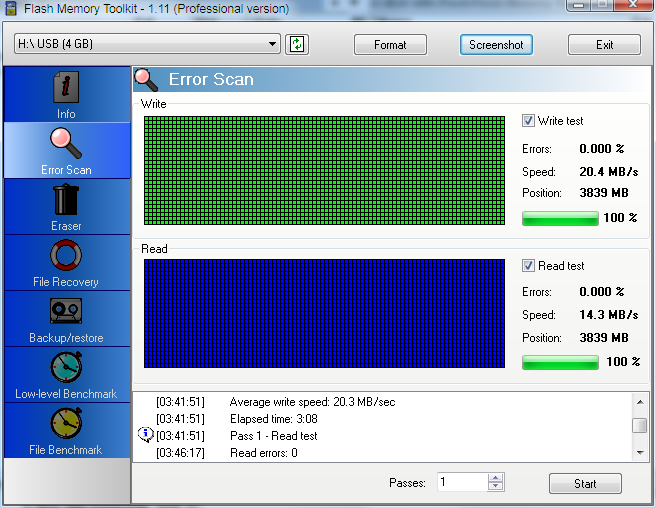Click log line 'Pass 1 - Read test'
Viewport: 656px width, 508px height.
274,436
